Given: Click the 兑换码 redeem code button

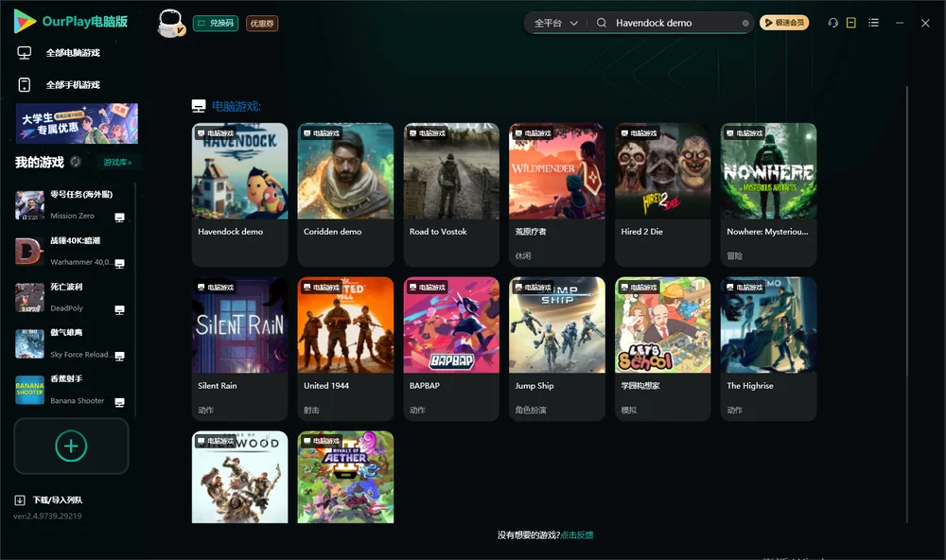Looking at the screenshot, I should 216,24.
